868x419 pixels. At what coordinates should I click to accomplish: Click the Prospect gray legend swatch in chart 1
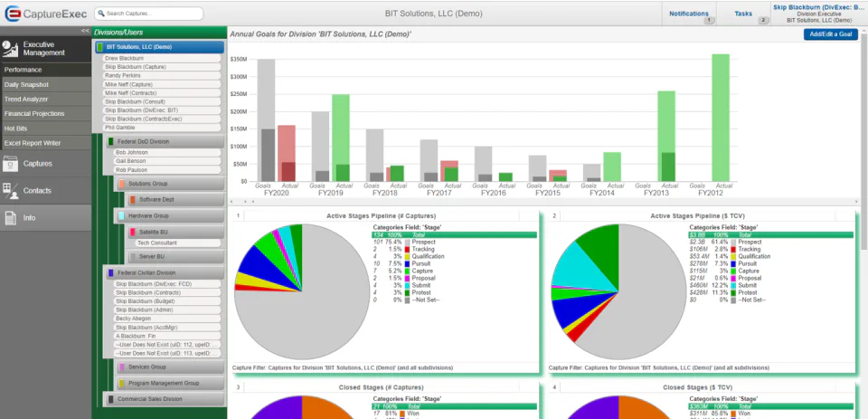pos(407,243)
